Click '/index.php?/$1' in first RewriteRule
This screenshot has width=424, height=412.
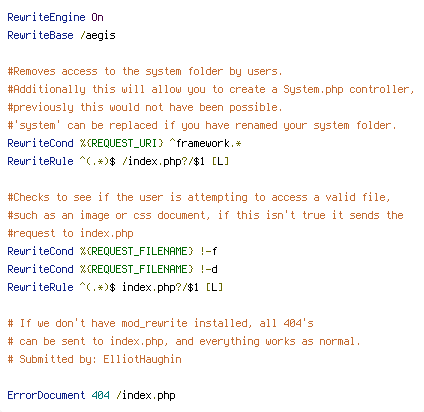tap(163, 161)
